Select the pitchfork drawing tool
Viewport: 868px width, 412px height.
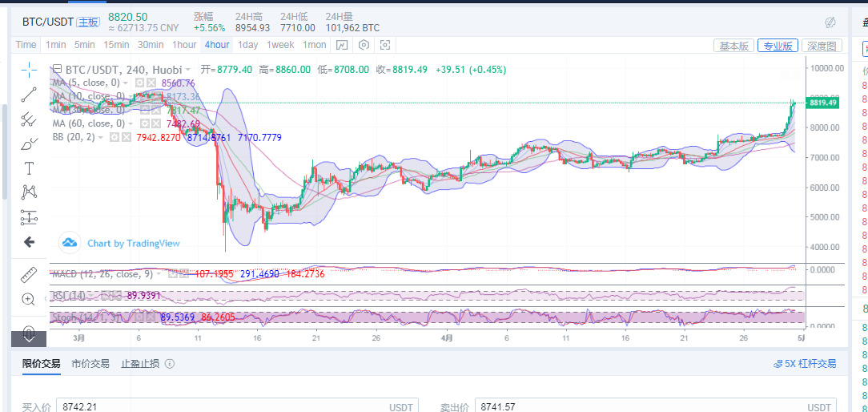pyautogui.click(x=29, y=119)
